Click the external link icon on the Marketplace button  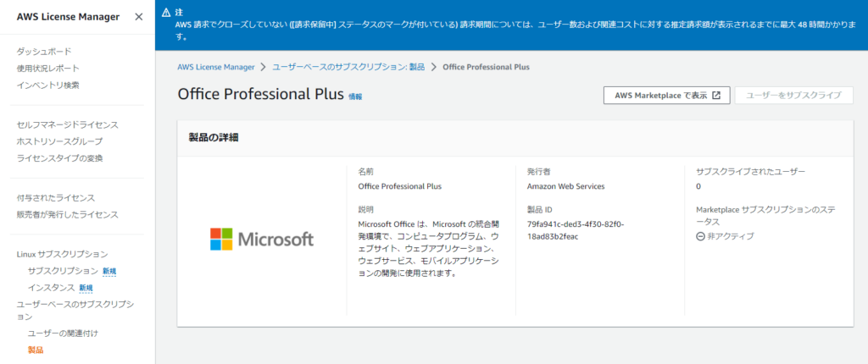click(716, 95)
